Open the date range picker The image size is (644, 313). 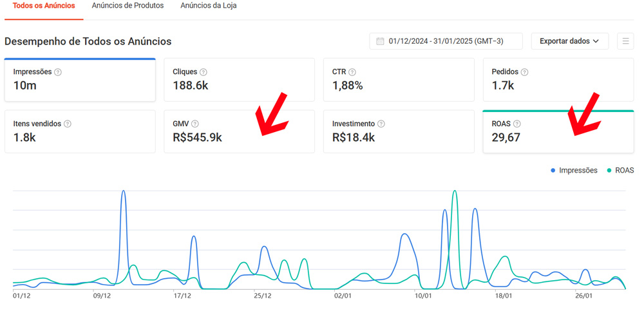446,41
